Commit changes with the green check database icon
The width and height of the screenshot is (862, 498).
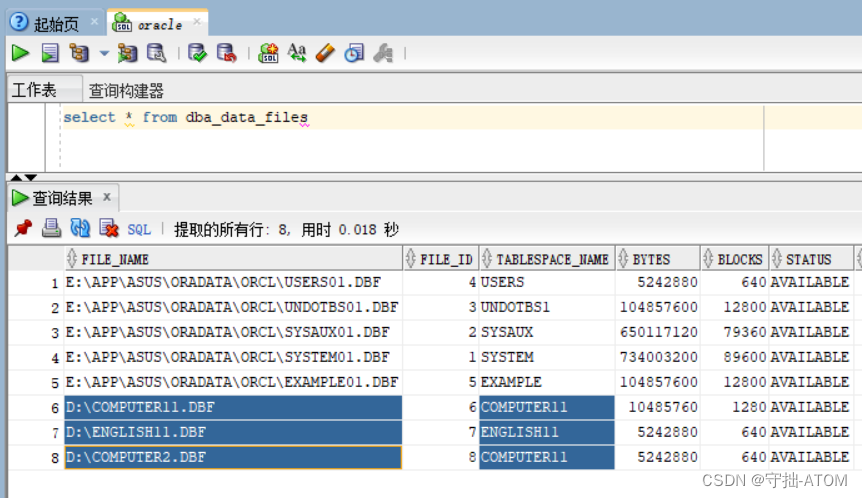[x=197, y=53]
